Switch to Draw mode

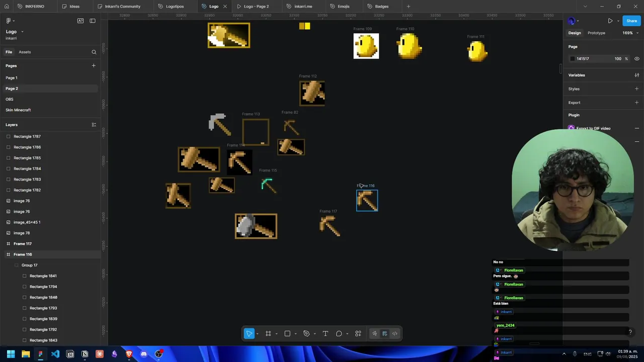pos(374,333)
